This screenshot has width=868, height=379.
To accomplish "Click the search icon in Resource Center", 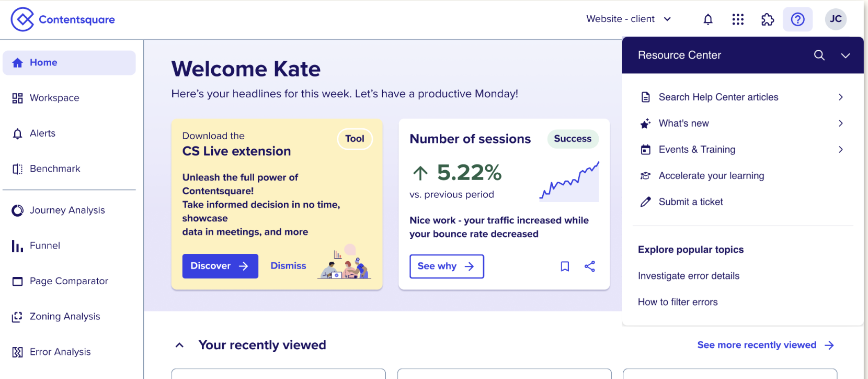I will click(819, 55).
